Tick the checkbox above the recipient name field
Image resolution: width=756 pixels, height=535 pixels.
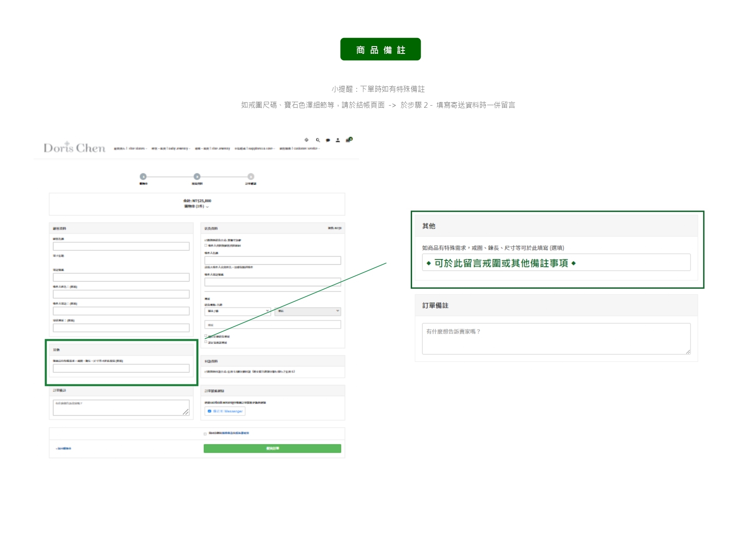206,245
